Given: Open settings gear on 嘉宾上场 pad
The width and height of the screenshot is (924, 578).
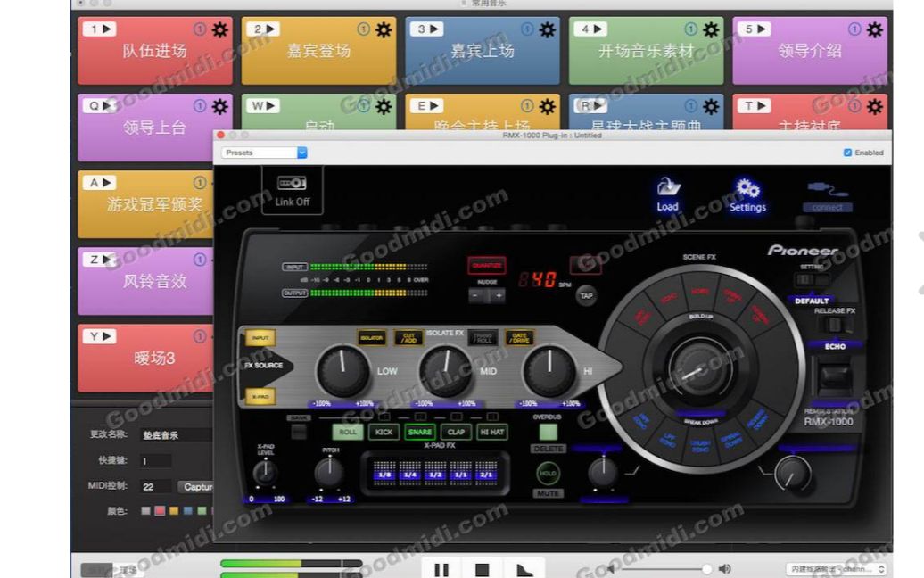Looking at the screenshot, I should (x=548, y=29).
